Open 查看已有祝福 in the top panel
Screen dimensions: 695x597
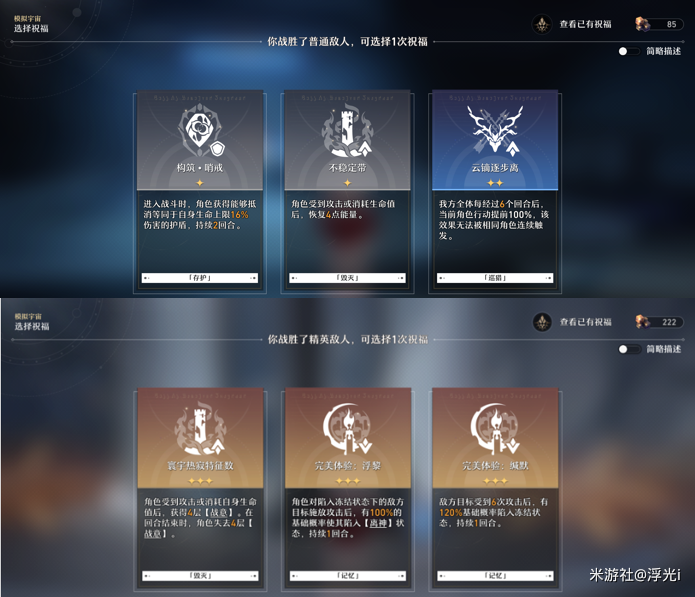[586, 24]
